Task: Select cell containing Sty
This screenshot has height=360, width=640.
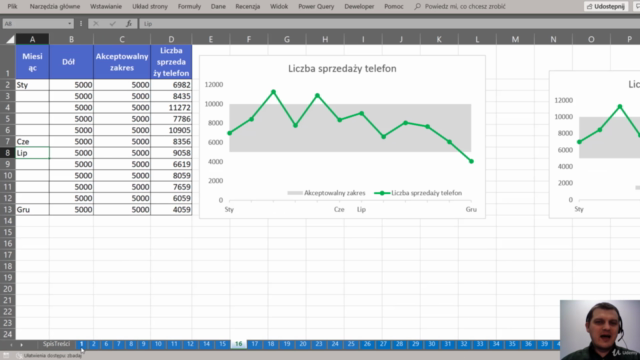Action: click(32, 85)
